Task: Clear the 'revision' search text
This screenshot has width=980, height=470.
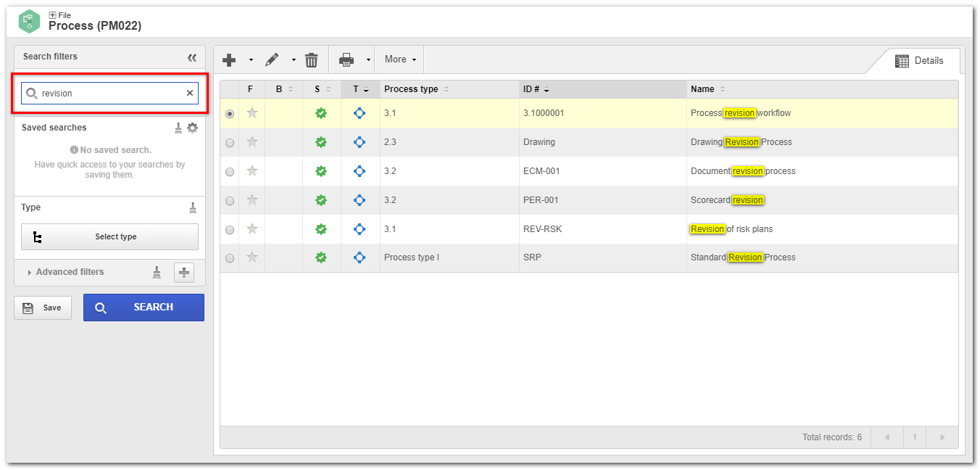Action: click(x=190, y=93)
